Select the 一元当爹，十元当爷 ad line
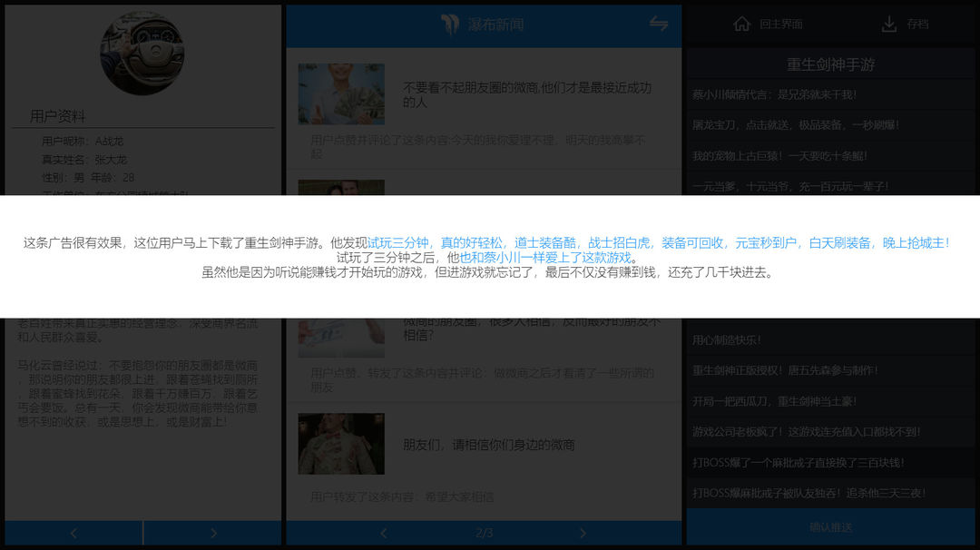 pos(789,185)
